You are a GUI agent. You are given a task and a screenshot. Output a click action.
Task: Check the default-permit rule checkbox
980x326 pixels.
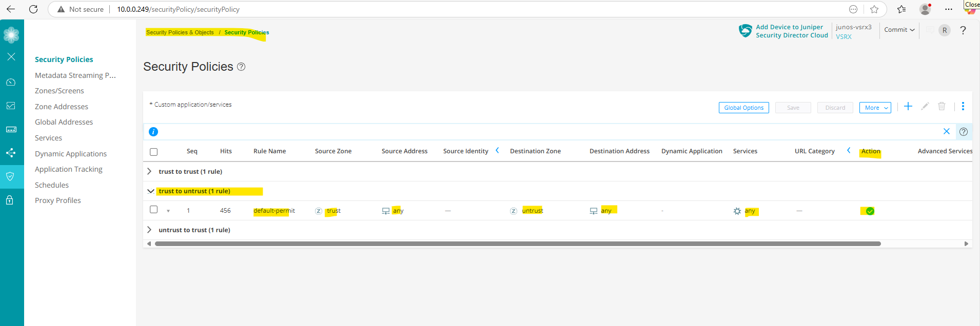(x=153, y=210)
